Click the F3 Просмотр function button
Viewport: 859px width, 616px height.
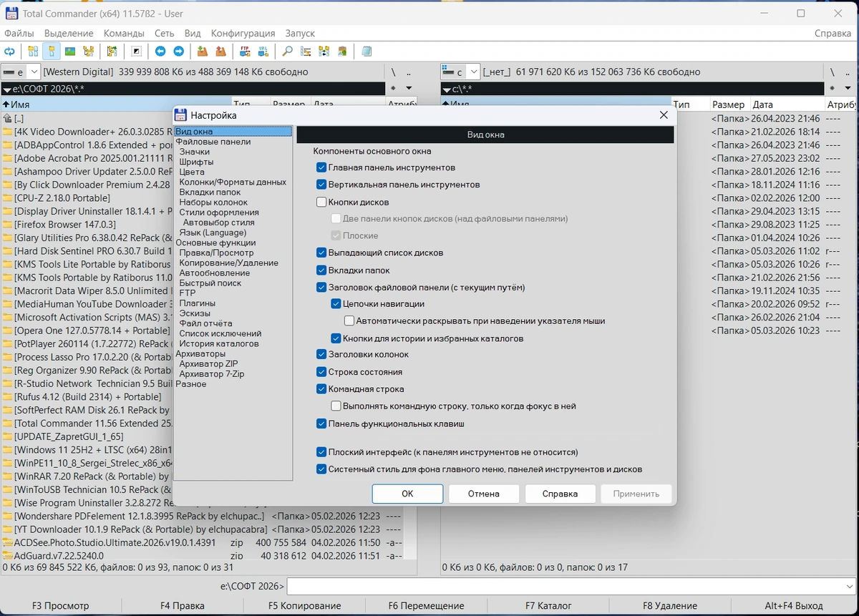click(61, 606)
